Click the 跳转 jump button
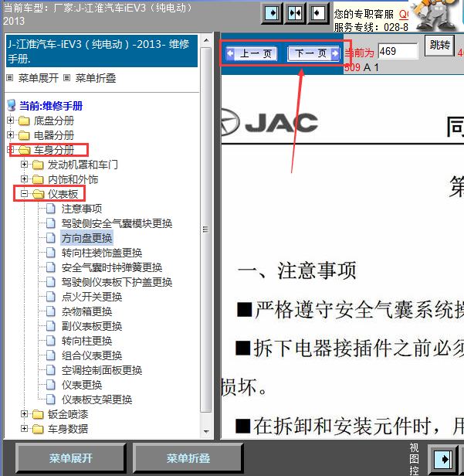 (x=439, y=46)
